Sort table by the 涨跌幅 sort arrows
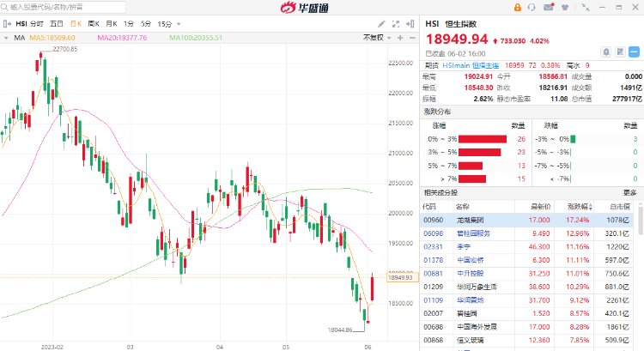This screenshot has width=644, height=351. [590, 207]
